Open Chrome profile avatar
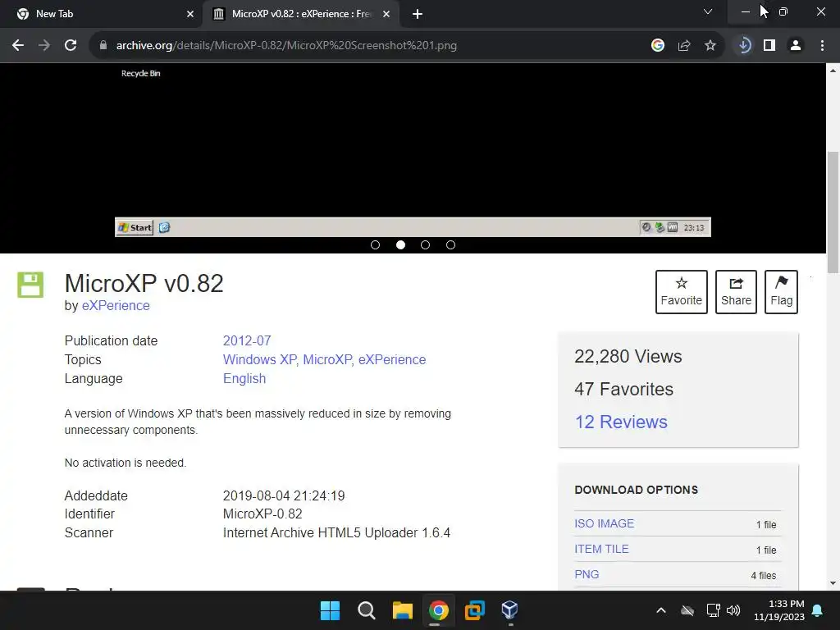Screen dimensions: 840x630 [x=796, y=46]
